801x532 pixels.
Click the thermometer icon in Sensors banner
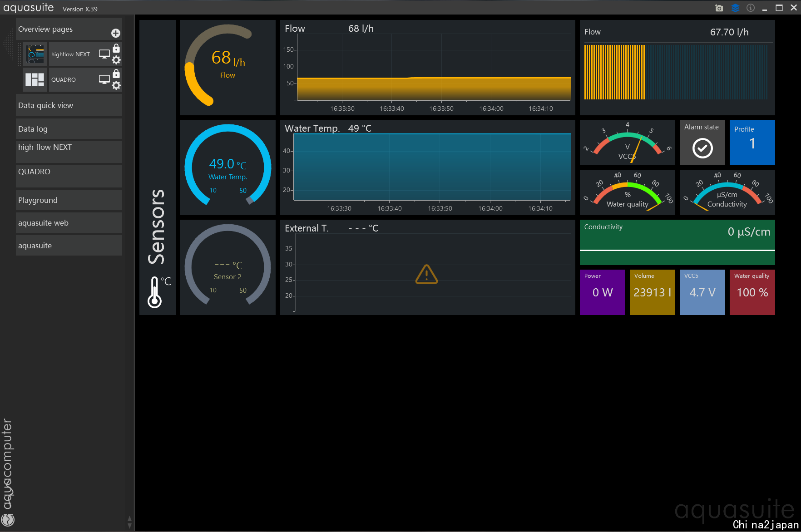pyautogui.click(x=155, y=292)
